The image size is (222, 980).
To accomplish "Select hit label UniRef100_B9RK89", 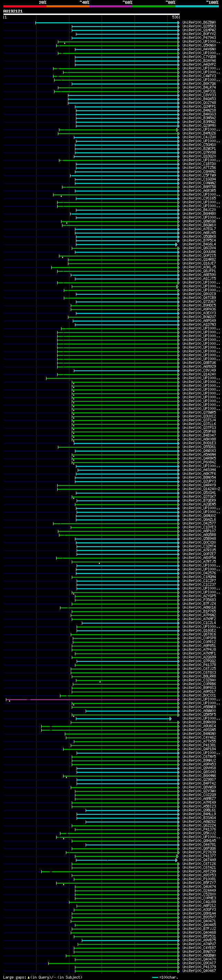I will 199,722.
